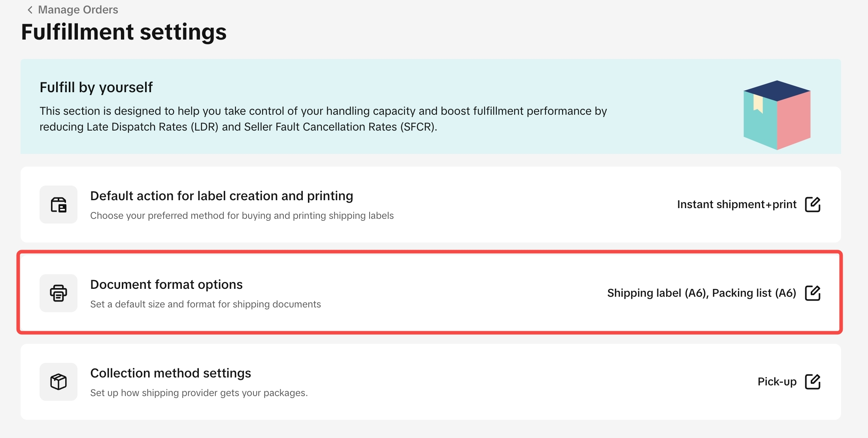Click the back chevron beside Manage Orders
868x438 pixels.
coord(30,10)
